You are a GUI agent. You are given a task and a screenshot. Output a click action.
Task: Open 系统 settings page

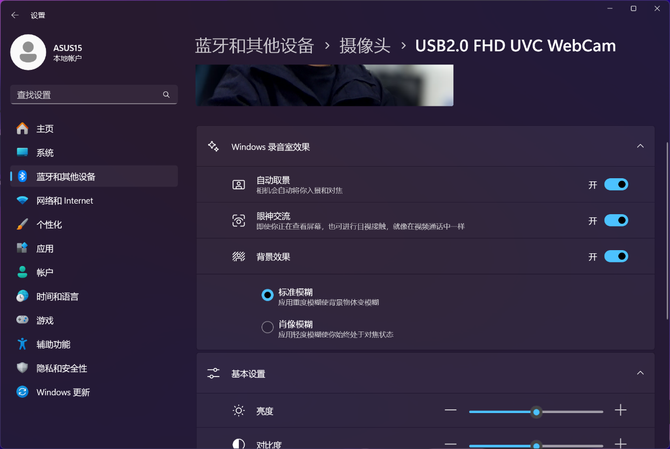pyautogui.click(x=94, y=153)
